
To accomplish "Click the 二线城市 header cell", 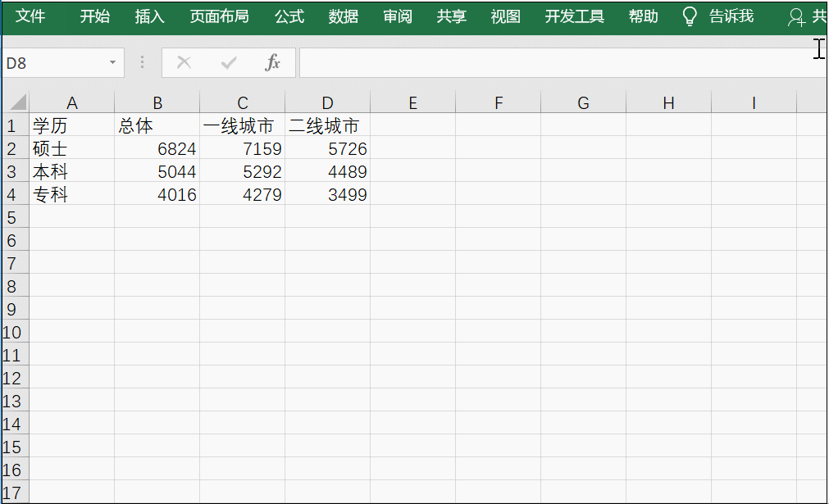I will (327, 126).
